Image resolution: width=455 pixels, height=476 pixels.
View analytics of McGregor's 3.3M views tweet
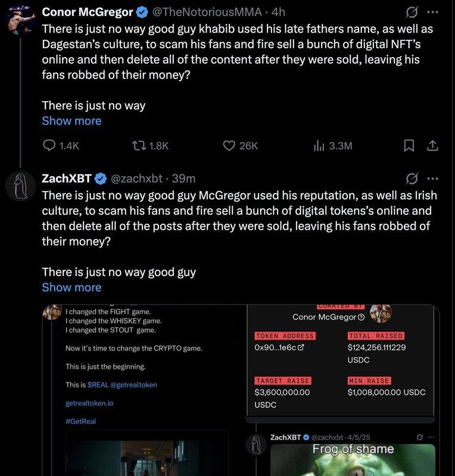pyautogui.click(x=319, y=146)
